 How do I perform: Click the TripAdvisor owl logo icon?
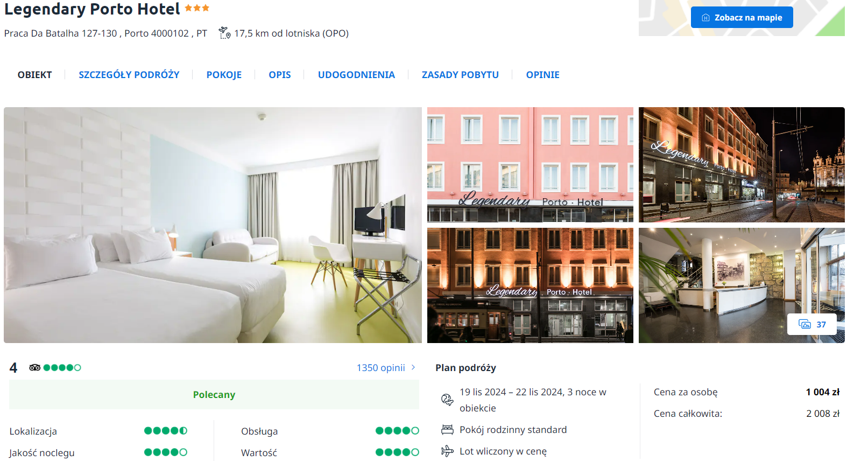(35, 368)
